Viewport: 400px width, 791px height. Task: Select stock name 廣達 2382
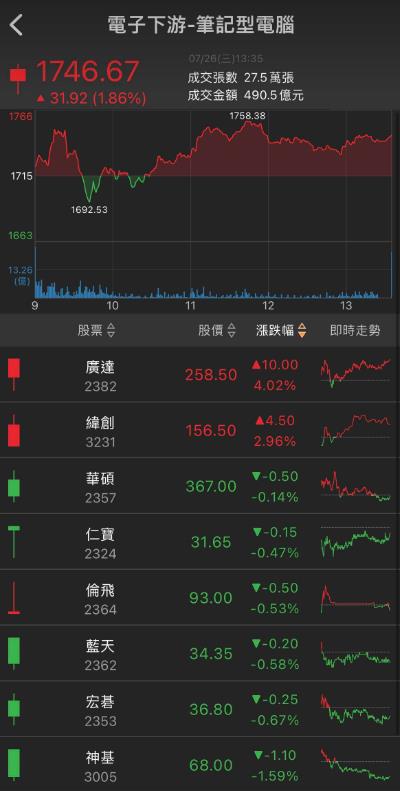click(100, 376)
